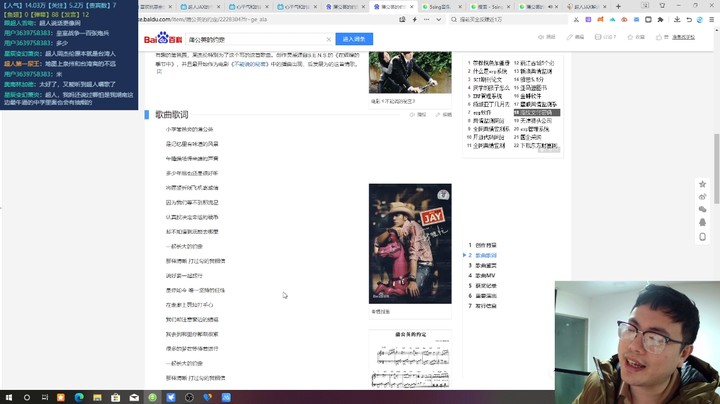Switch to the 搜索 - Soing tab

pos(488,7)
